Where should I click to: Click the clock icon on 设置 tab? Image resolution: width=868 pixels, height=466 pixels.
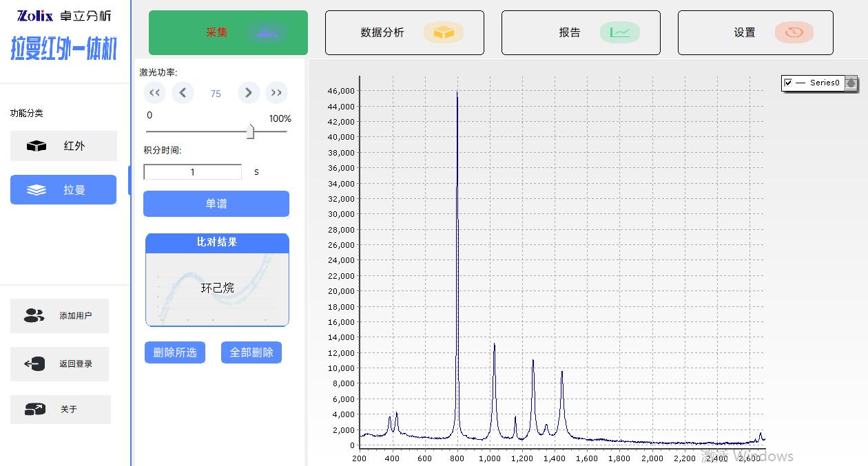pos(794,32)
